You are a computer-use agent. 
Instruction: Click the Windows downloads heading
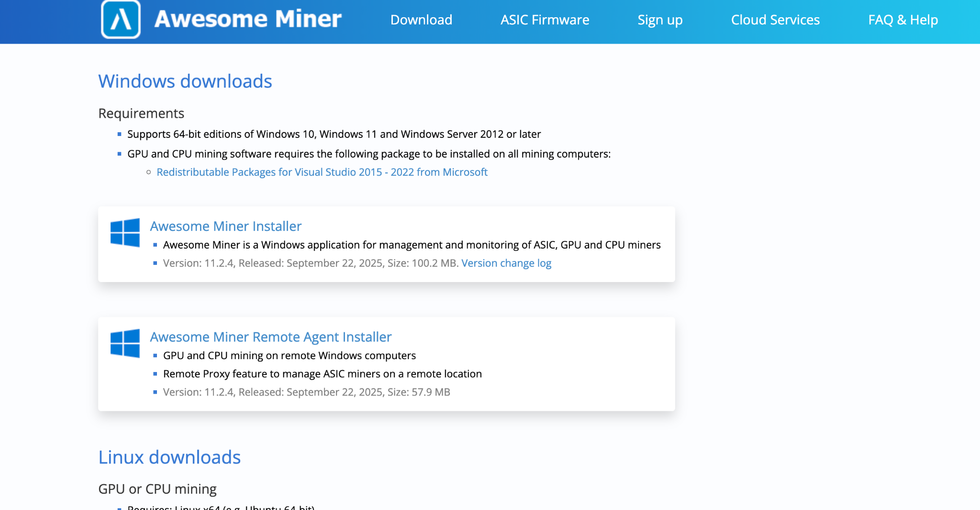coord(185,81)
